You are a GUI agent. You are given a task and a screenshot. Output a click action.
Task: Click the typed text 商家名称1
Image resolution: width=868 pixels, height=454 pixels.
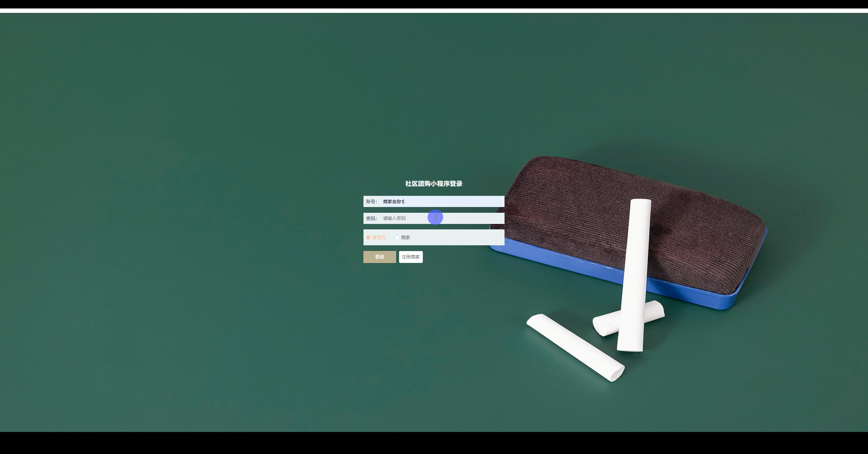(x=393, y=202)
